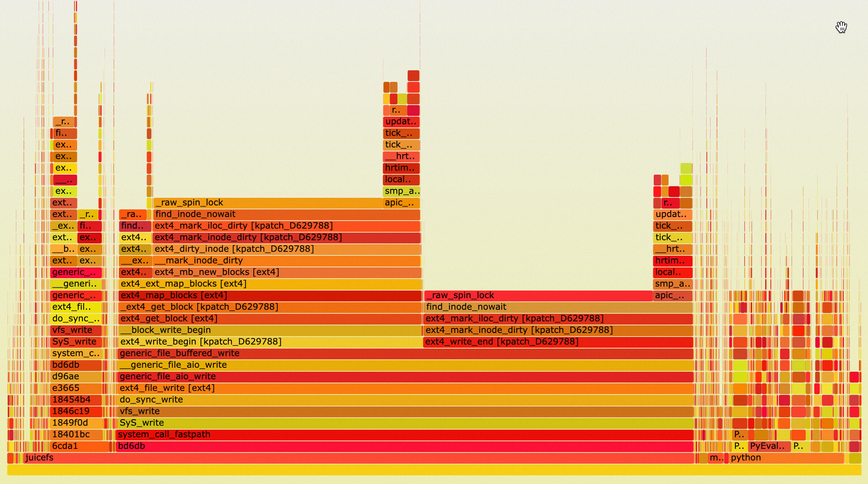Click the 18401bc frame

pyautogui.click(x=77, y=435)
